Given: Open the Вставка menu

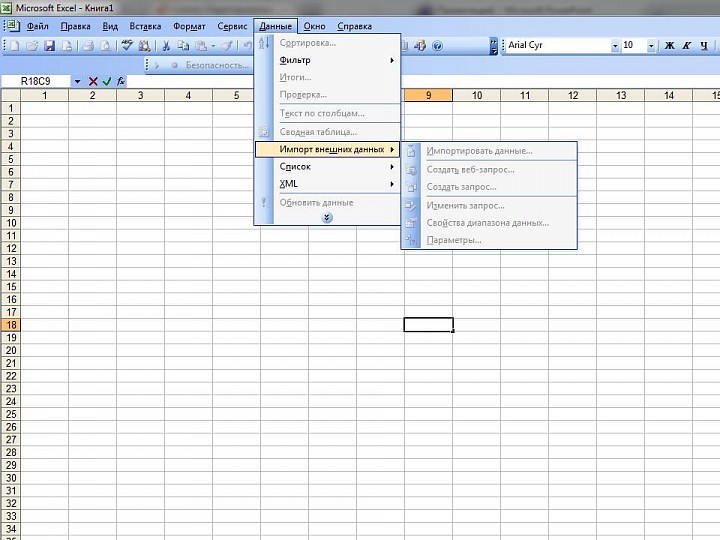Looking at the screenshot, I should tap(145, 26).
